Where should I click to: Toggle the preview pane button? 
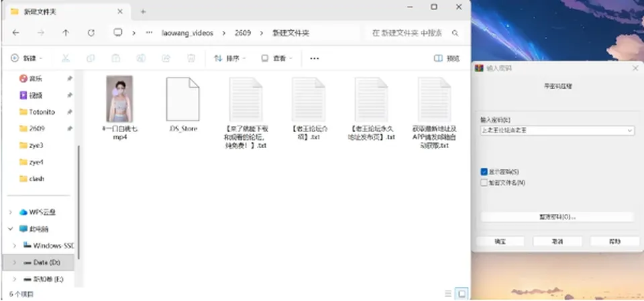[447, 58]
